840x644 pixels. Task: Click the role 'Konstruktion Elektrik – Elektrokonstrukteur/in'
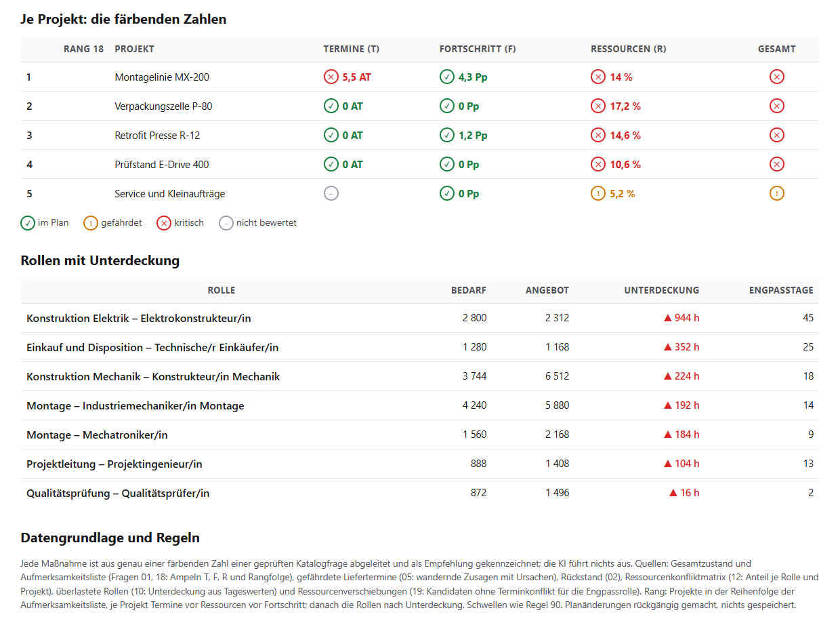139,318
